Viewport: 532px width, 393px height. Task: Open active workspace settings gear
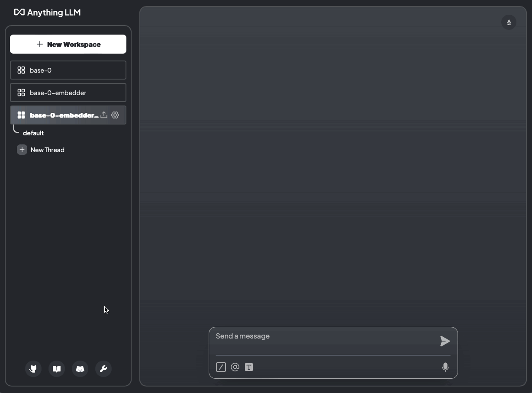[115, 115]
